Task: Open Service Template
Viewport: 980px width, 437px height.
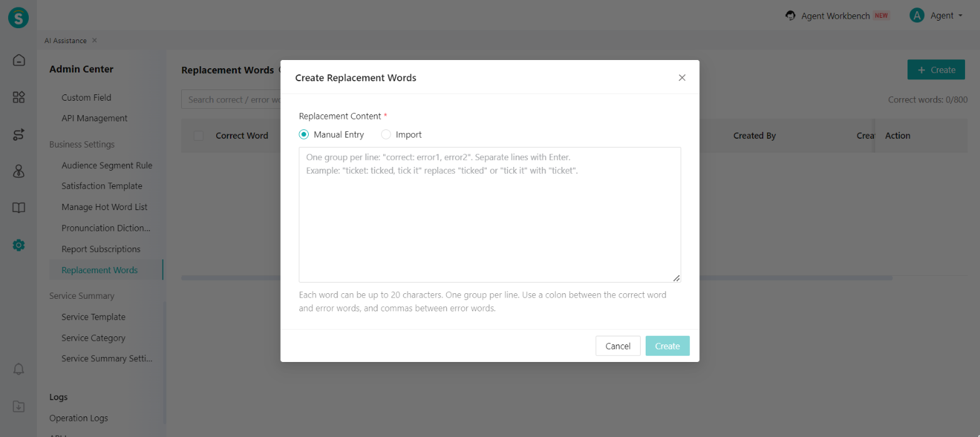Action: coord(93,317)
